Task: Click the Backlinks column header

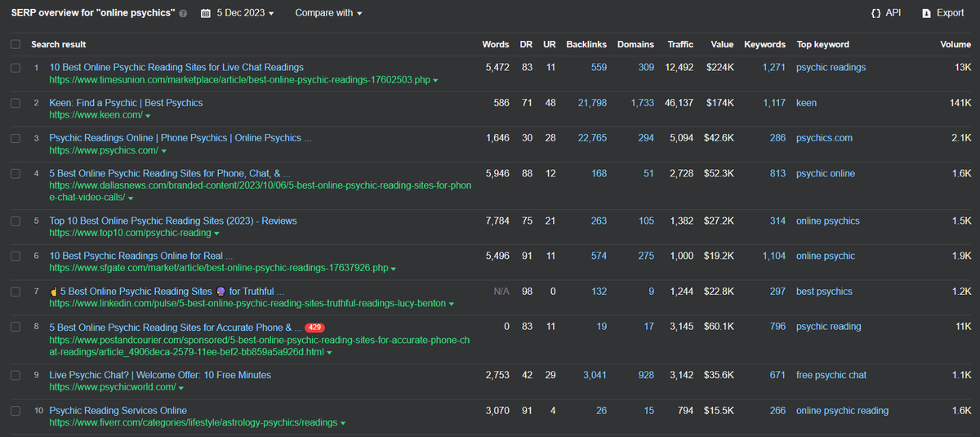Action: [586, 44]
